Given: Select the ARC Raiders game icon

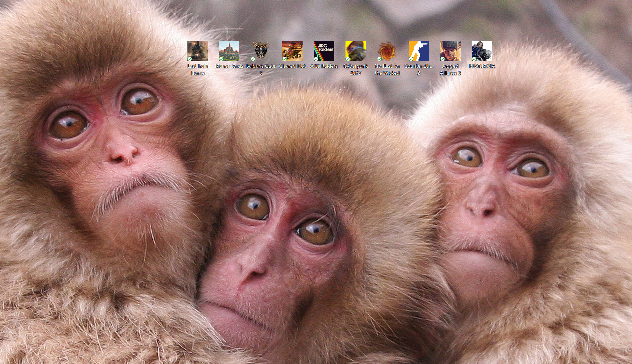Looking at the screenshot, I should point(324,51).
